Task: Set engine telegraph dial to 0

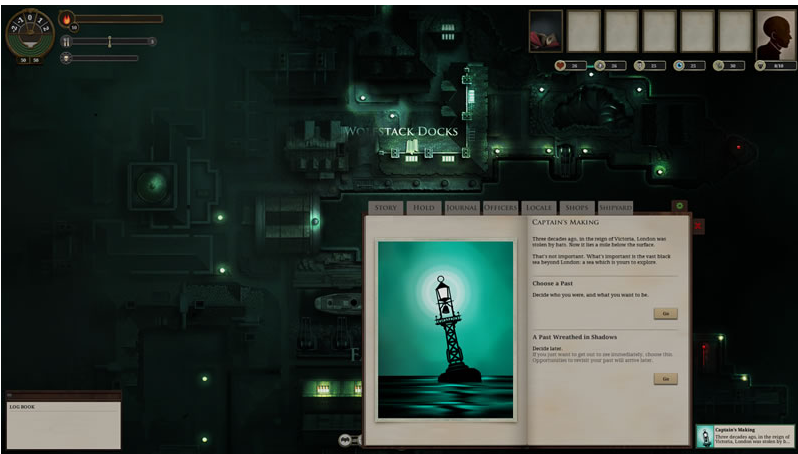Action: (x=30, y=18)
